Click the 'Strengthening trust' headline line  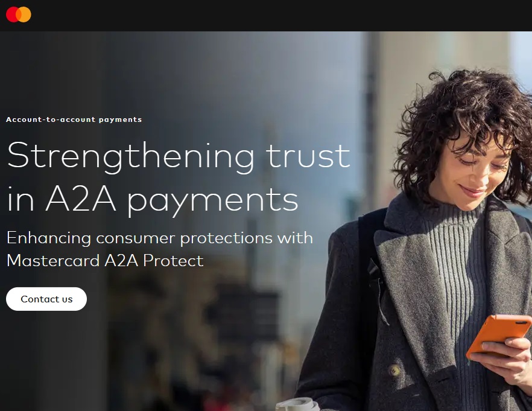click(x=179, y=156)
